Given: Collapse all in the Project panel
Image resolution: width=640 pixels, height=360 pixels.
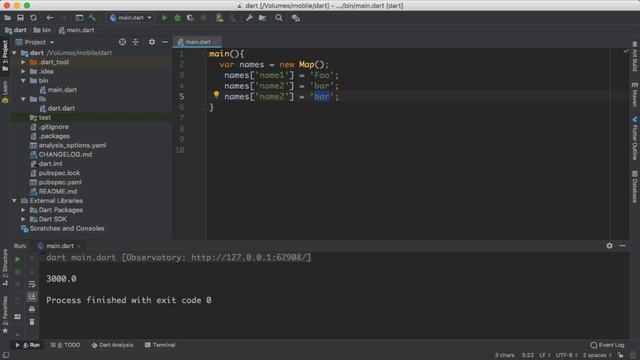Looking at the screenshot, I should 136,42.
